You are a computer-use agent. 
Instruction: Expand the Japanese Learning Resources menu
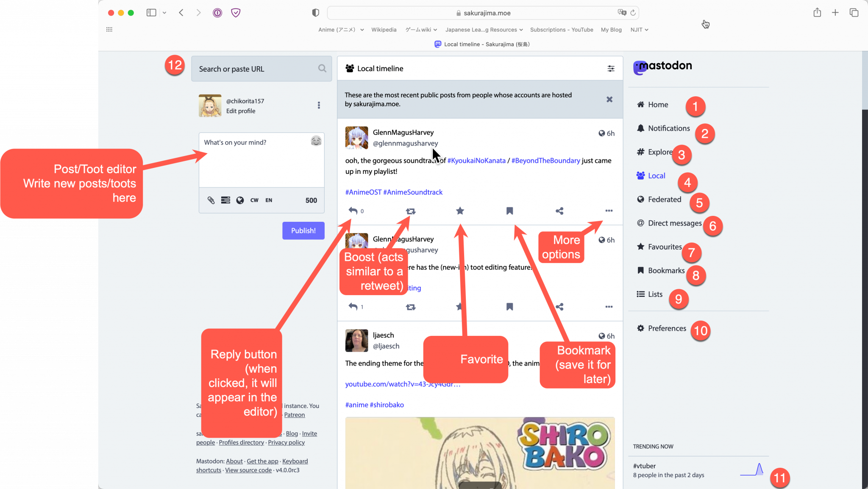pyautogui.click(x=483, y=30)
